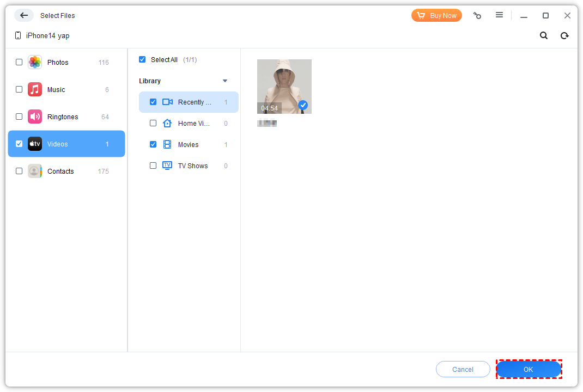
Task: Click the Music app icon
Action: [35, 89]
